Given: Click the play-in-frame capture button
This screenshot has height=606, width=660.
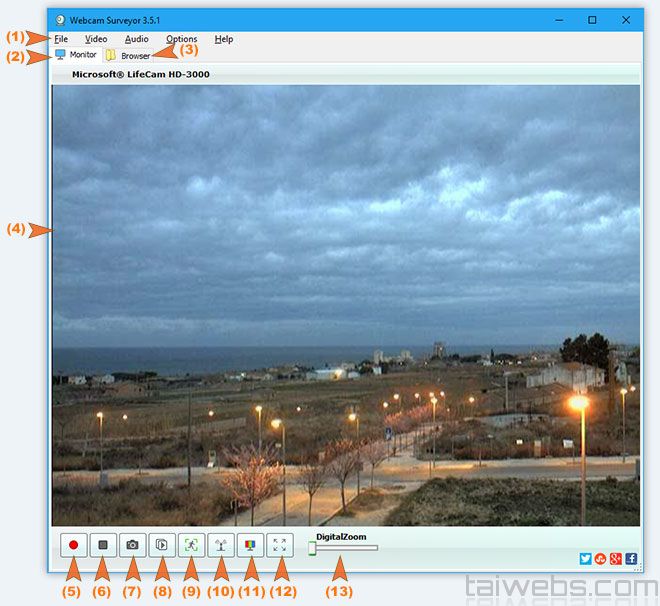Looking at the screenshot, I should click(161, 546).
